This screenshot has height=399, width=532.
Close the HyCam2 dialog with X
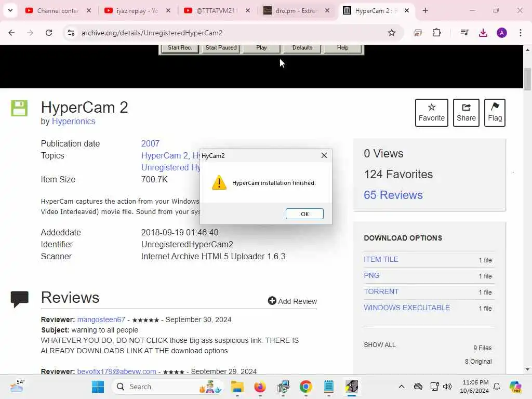pyautogui.click(x=324, y=155)
